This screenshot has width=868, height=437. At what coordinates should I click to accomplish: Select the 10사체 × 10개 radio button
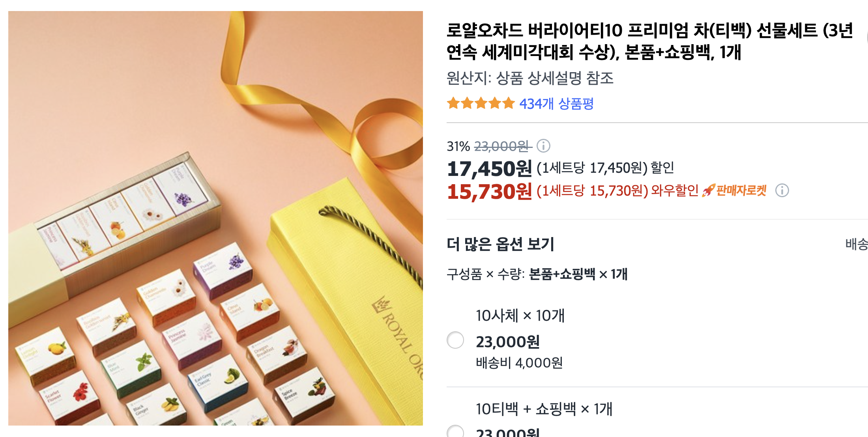(x=455, y=340)
